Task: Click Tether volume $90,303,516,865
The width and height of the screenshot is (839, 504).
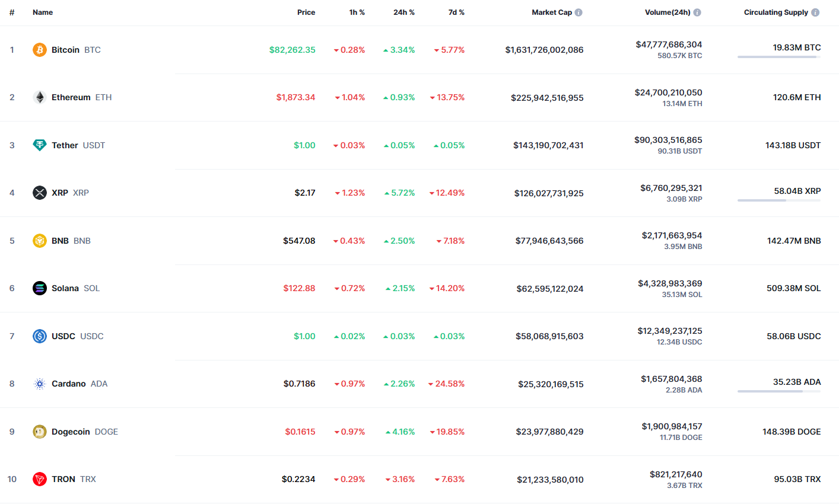Action: [668, 140]
